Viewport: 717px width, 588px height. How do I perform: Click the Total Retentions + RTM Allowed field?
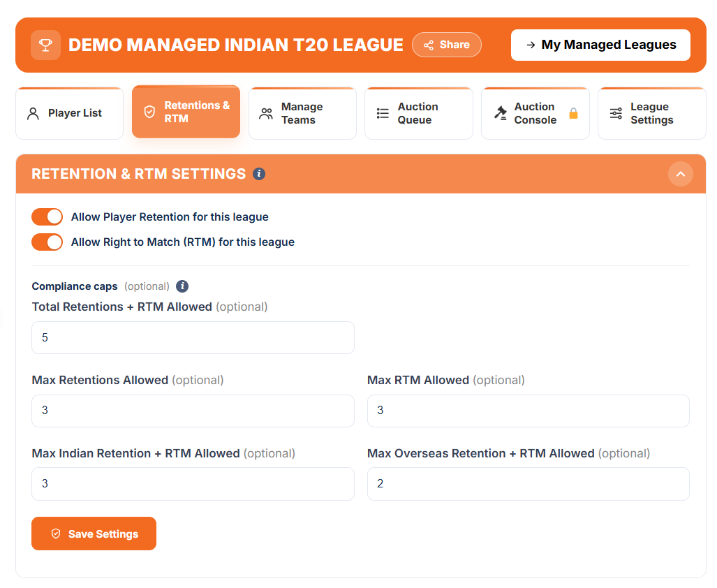193,337
